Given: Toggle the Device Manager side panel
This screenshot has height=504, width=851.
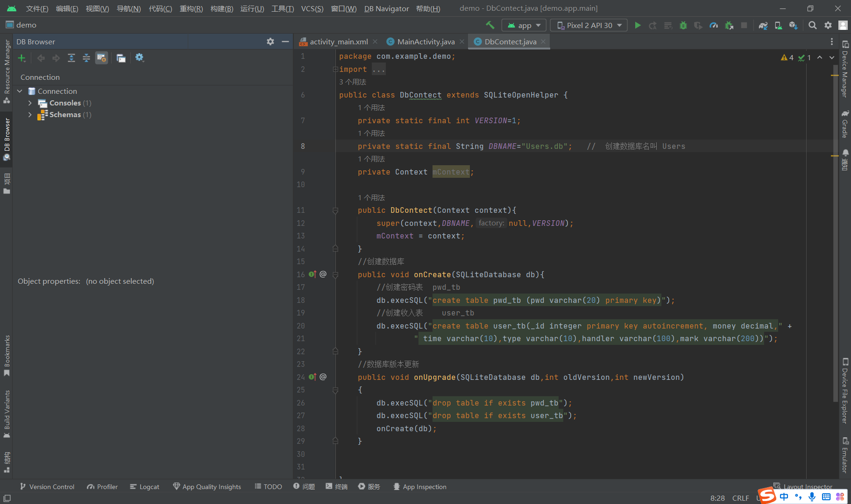Looking at the screenshot, I should (x=845, y=69).
